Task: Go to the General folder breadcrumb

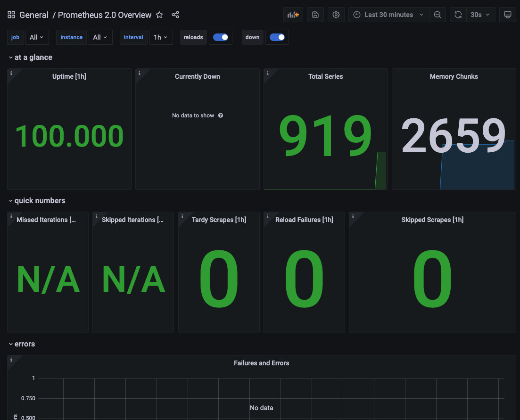Action: click(x=34, y=15)
